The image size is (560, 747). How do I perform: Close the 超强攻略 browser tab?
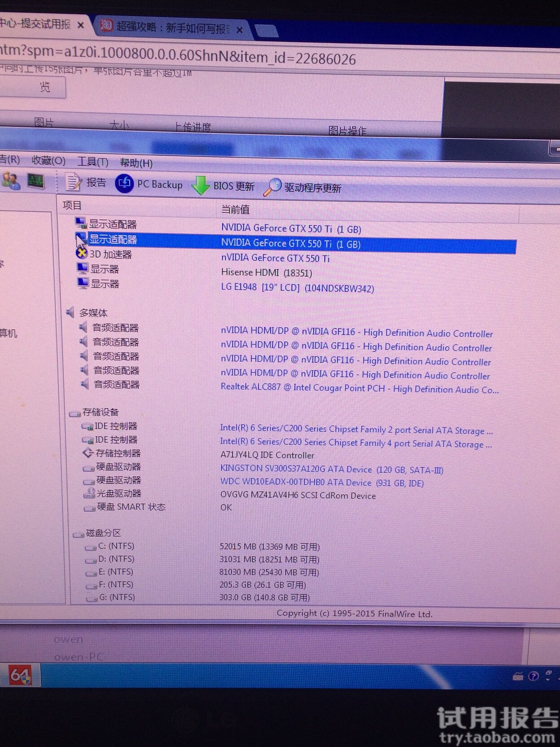click(240, 30)
